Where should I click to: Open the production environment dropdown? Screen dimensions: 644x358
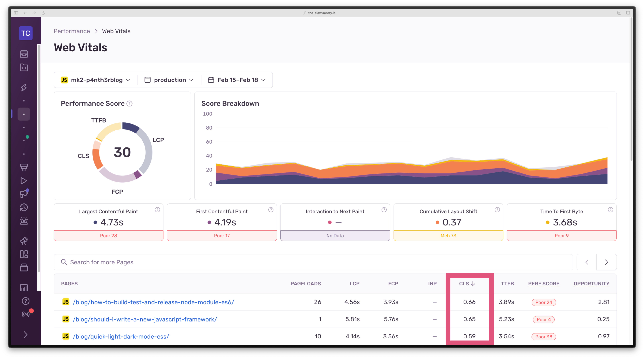(169, 80)
